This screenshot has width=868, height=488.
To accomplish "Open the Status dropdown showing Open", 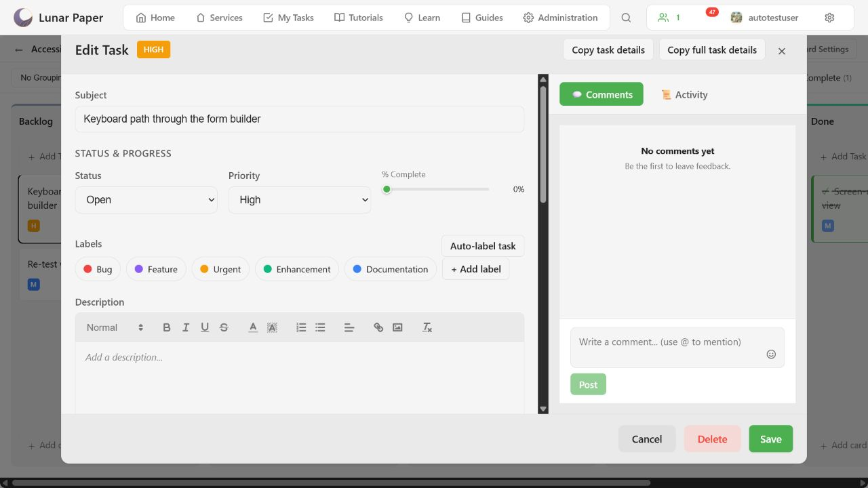I will (146, 200).
